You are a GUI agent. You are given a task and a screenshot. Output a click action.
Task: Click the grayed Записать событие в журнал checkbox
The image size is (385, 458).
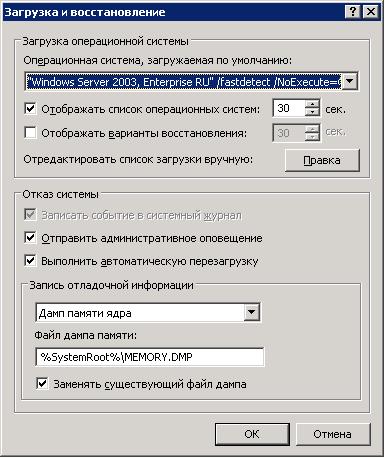(30, 215)
